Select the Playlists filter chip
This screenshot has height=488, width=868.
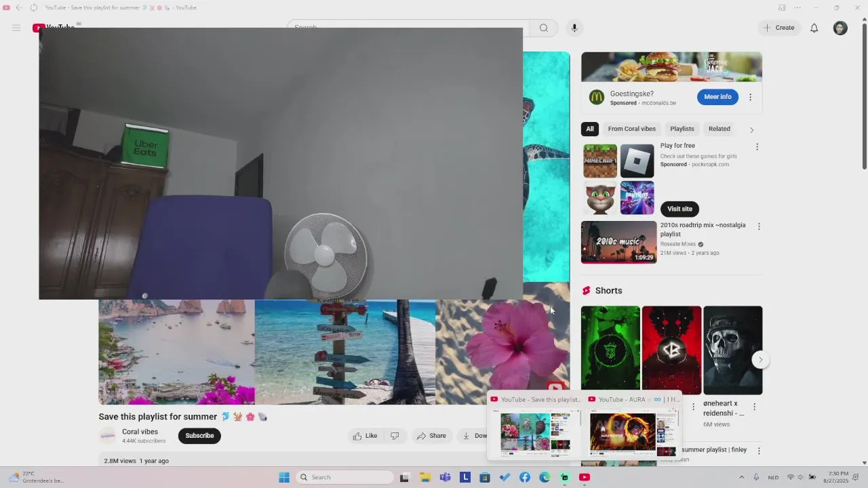[x=682, y=129]
